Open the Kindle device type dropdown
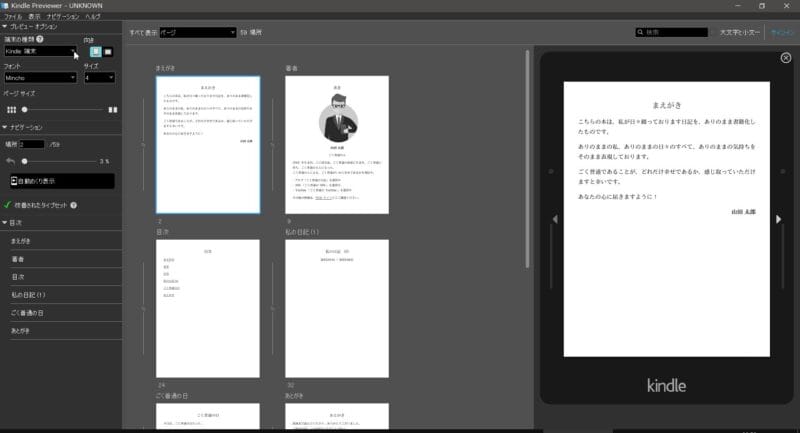800x433 pixels. point(40,51)
